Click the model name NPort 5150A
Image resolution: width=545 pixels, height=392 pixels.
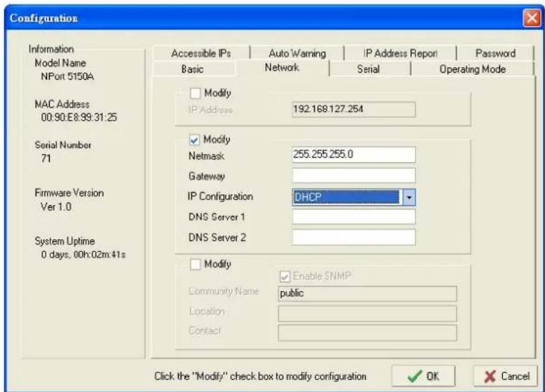click(67, 77)
